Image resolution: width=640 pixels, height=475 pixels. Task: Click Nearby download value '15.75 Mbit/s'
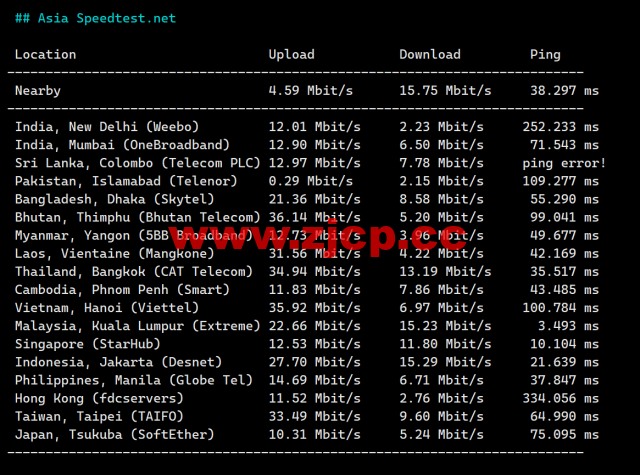pyautogui.click(x=445, y=91)
